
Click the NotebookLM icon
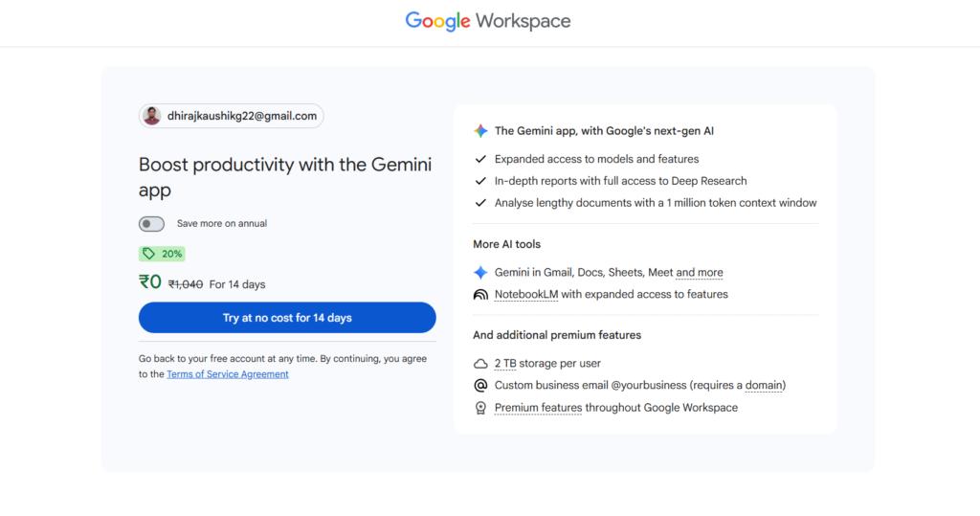480,295
